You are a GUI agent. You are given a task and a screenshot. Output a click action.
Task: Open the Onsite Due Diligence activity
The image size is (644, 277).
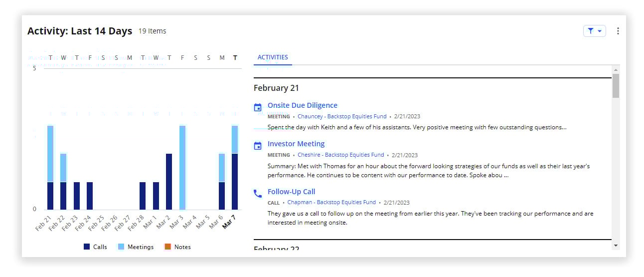coord(302,105)
